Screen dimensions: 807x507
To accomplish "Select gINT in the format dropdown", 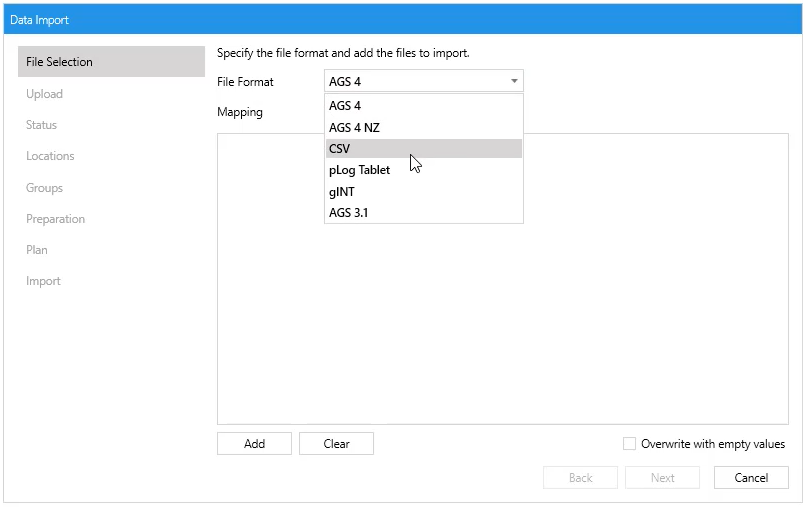I will [x=424, y=191].
